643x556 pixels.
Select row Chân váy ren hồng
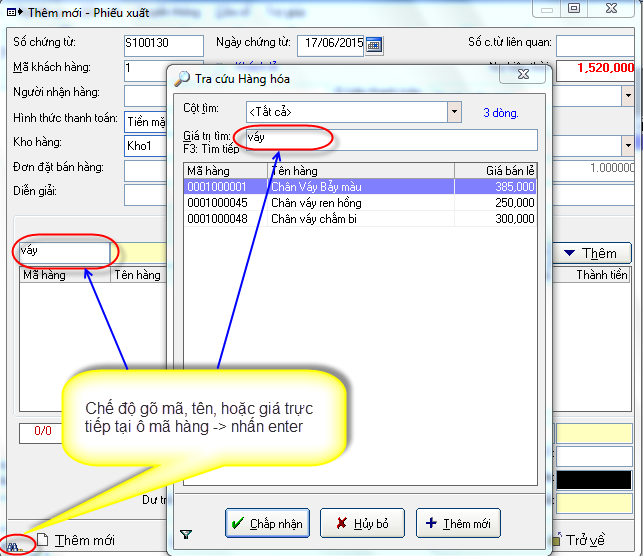(x=360, y=202)
